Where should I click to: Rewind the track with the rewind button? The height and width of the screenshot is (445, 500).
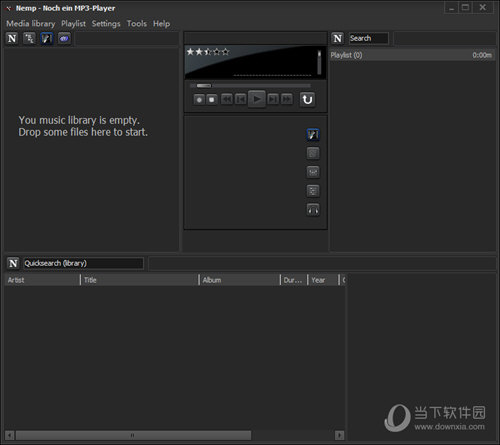(227, 99)
